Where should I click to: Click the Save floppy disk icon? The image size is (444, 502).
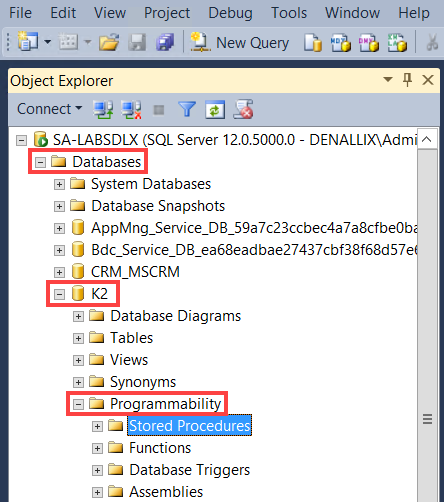(137, 42)
